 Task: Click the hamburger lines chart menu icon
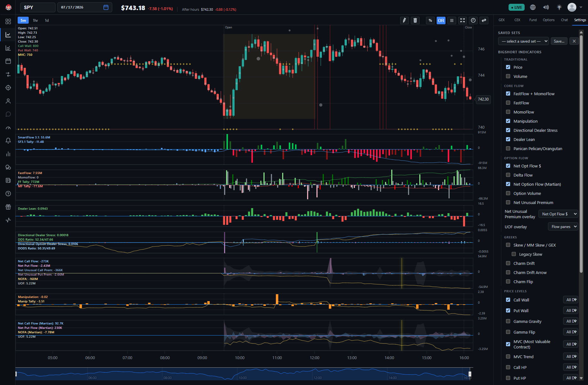pos(452,20)
